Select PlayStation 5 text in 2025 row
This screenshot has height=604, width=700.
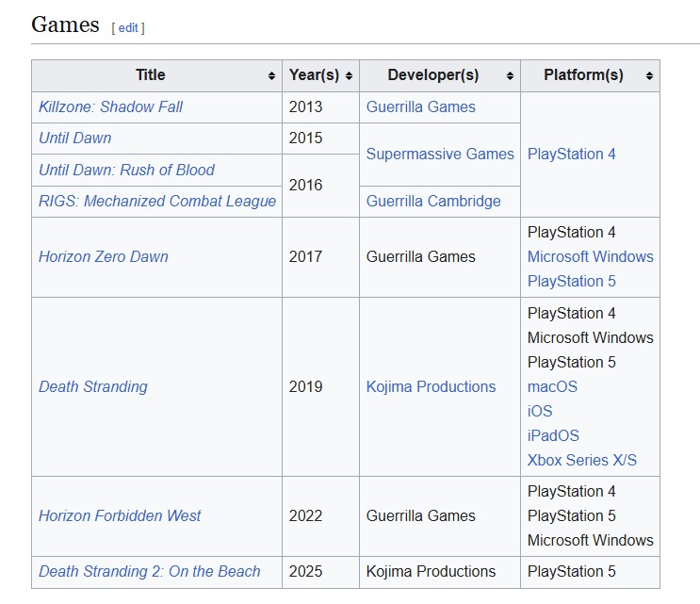click(x=572, y=572)
